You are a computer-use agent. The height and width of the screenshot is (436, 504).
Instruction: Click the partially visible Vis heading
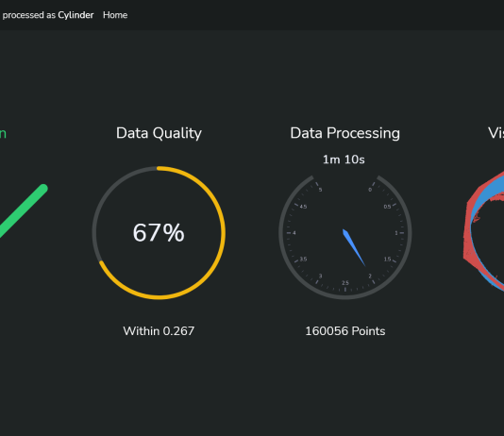point(496,133)
